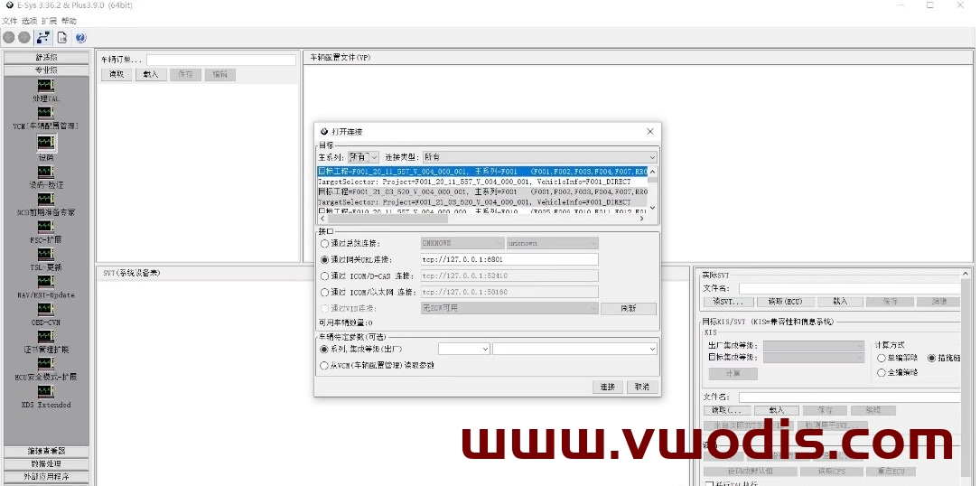Select 系列,集成等级(出厂) radio option
The height and width of the screenshot is (486, 980).
324,349
